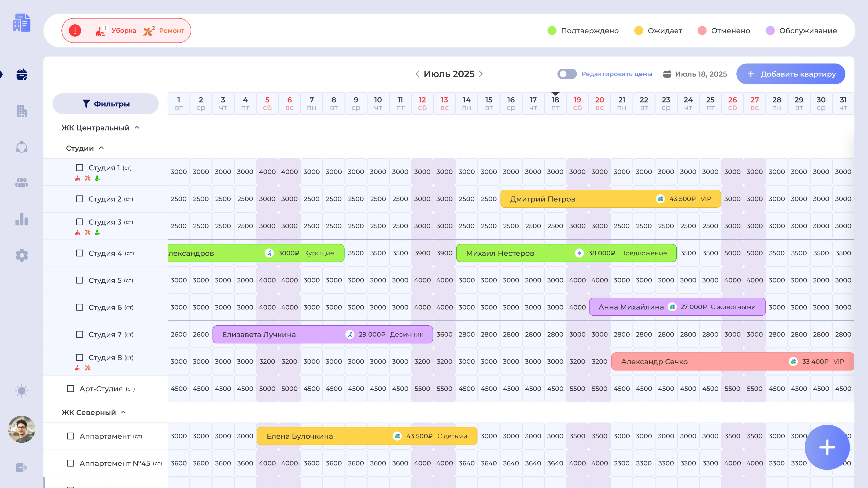Open the calendar section in the sidebar
This screenshot has width=868, height=488.
click(22, 74)
